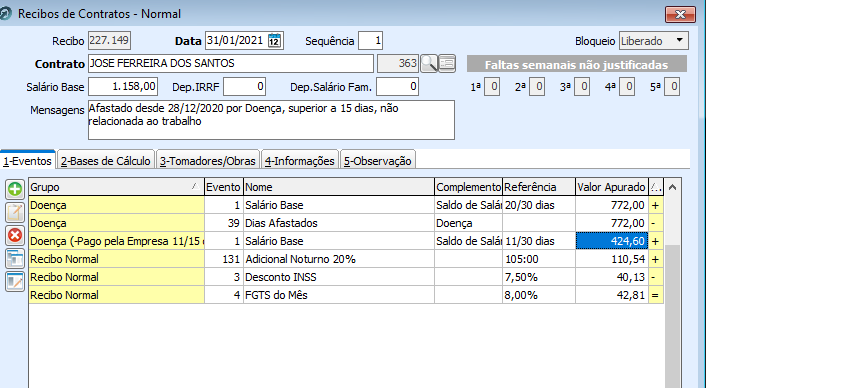The width and height of the screenshot is (846, 388).
Task: Click the Referência column header
Action: [x=538, y=187]
